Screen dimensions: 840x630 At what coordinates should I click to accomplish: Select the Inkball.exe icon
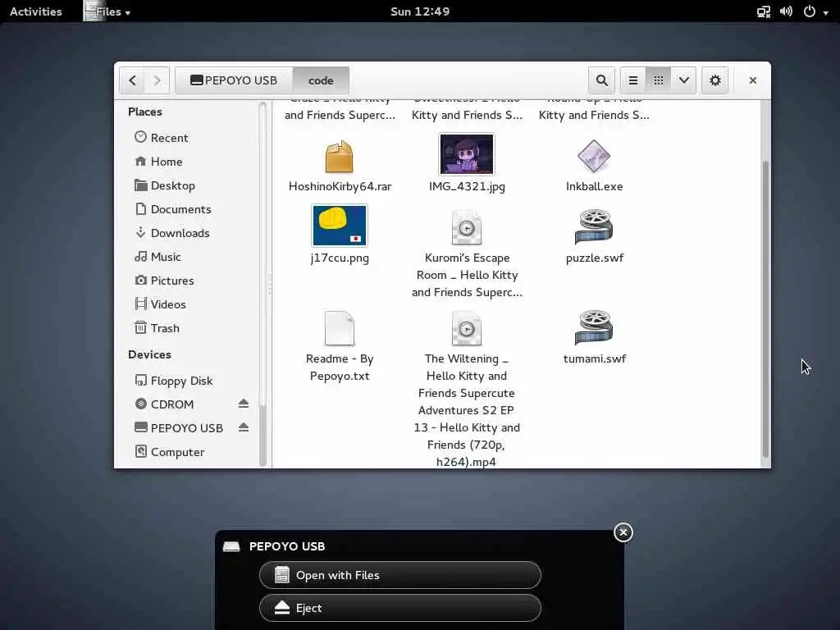click(594, 156)
